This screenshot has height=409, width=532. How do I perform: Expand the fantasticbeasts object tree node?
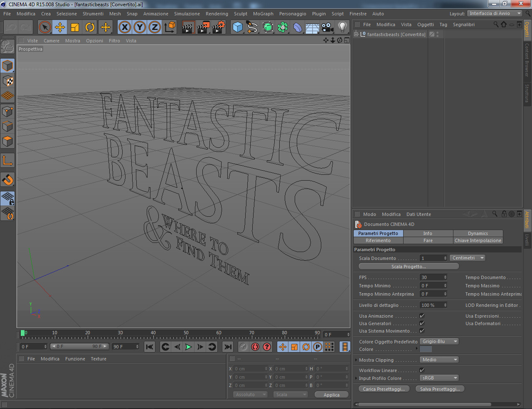point(356,34)
